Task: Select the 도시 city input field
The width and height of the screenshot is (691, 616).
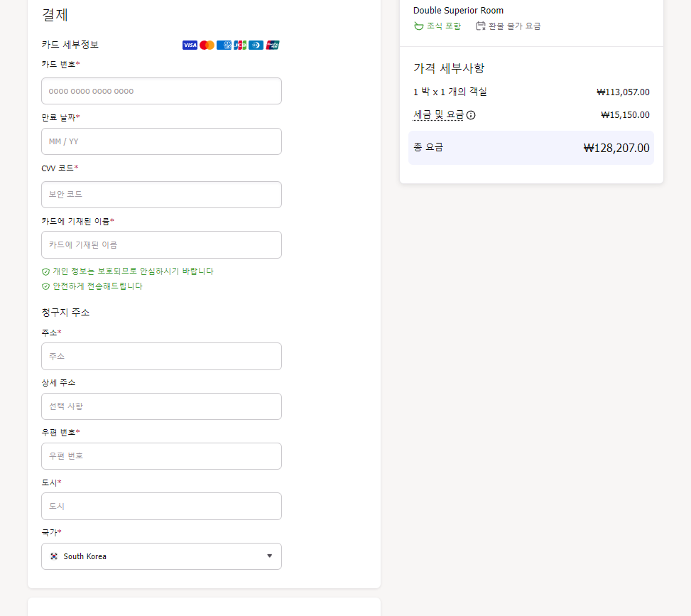Action: (161, 506)
